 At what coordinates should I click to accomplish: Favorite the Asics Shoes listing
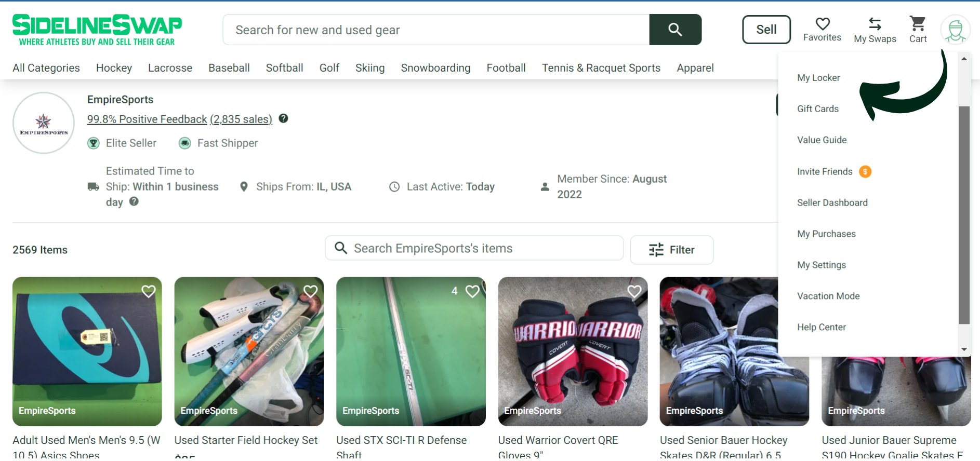(x=149, y=291)
